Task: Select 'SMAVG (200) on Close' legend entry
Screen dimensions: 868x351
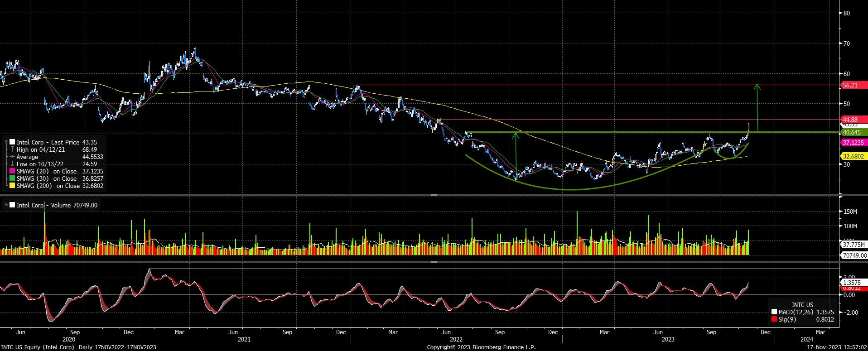Action: pyautogui.click(x=48, y=186)
